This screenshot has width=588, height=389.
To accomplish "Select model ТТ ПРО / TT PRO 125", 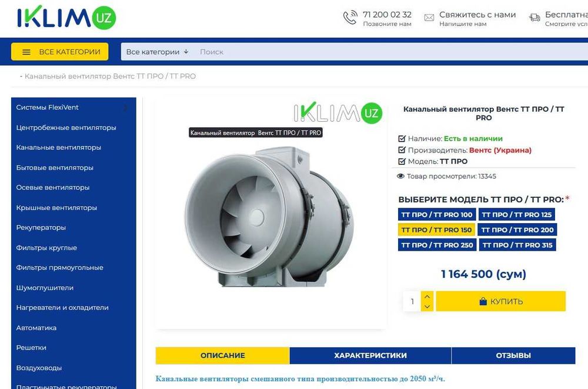I will (517, 215).
